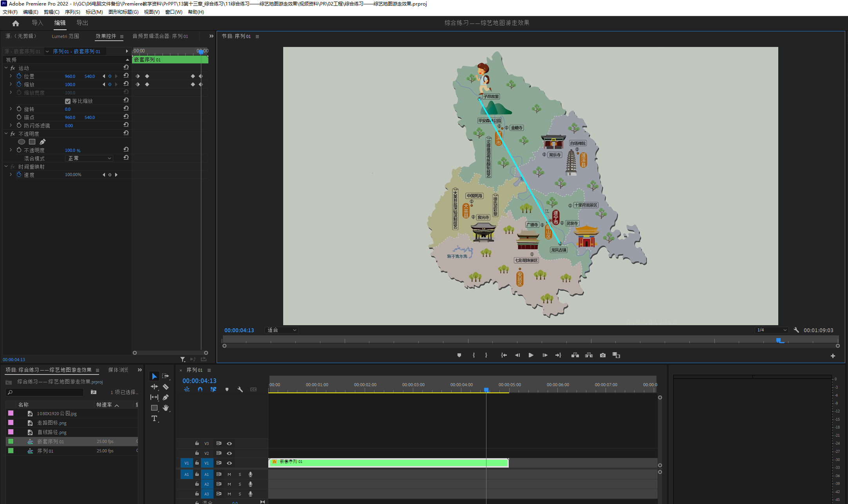Click Add Marker in Program monitor
This screenshot has width=848, height=504.
[459, 355]
